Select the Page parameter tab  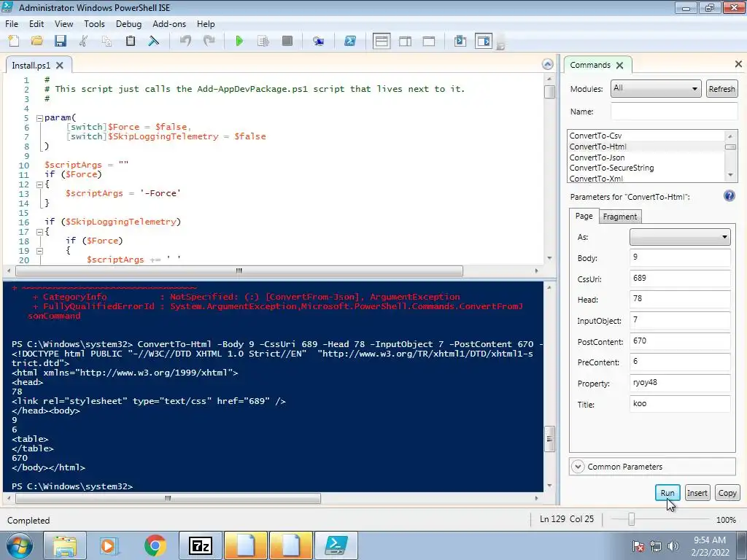(584, 216)
